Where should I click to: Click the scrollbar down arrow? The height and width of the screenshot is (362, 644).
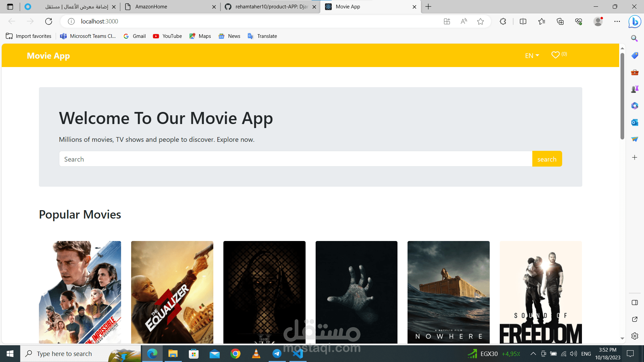(622, 339)
